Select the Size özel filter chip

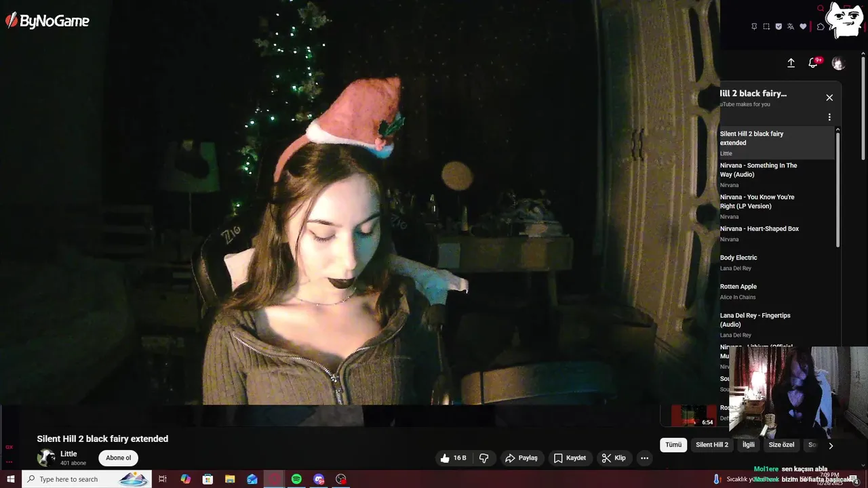click(781, 445)
